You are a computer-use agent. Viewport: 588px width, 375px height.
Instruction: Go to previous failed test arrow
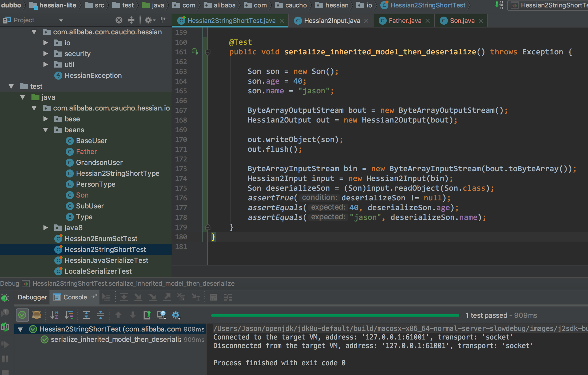(118, 315)
